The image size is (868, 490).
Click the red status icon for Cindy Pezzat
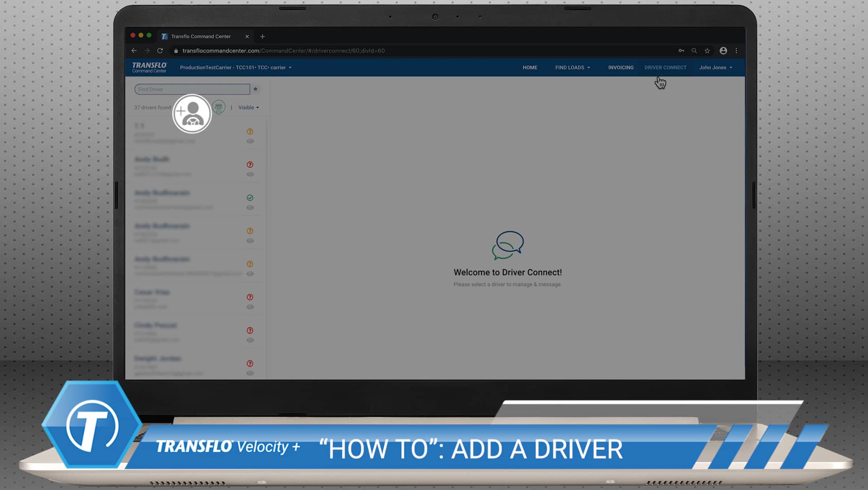250,330
